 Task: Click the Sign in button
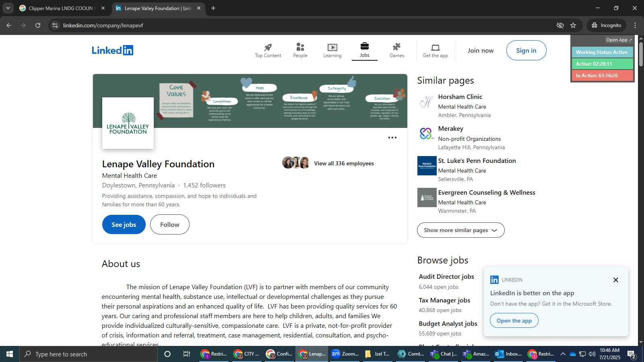[x=526, y=50]
